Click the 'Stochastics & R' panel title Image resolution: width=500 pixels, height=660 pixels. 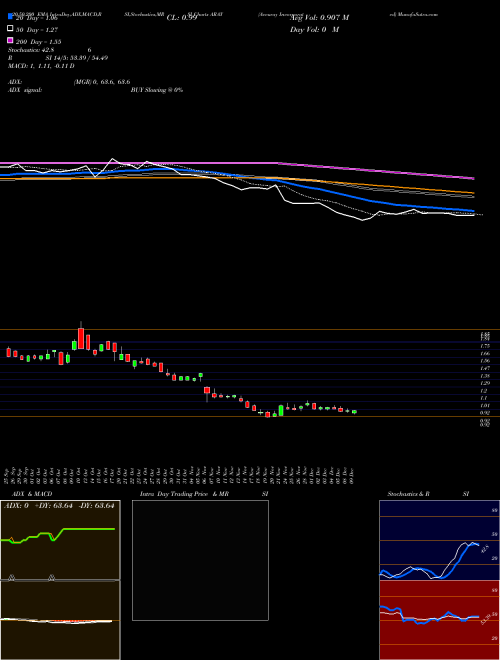pos(408,494)
